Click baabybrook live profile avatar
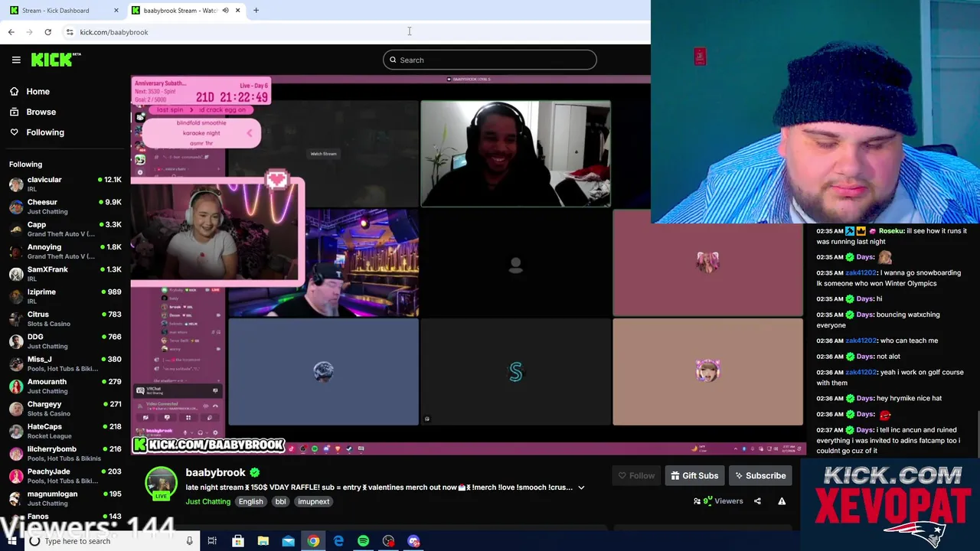This screenshot has height=551, width=980. tap(161, 484)
